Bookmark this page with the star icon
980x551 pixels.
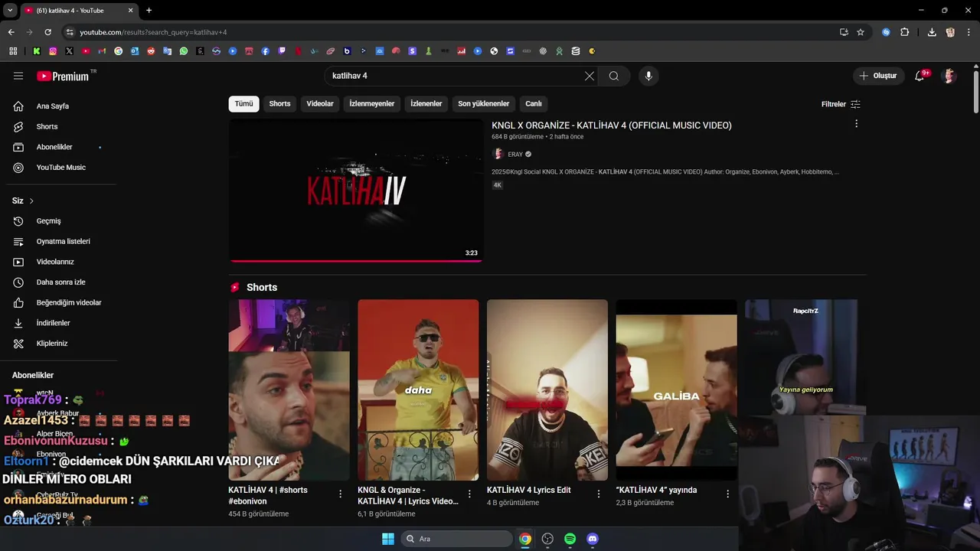tap(861, 32)
